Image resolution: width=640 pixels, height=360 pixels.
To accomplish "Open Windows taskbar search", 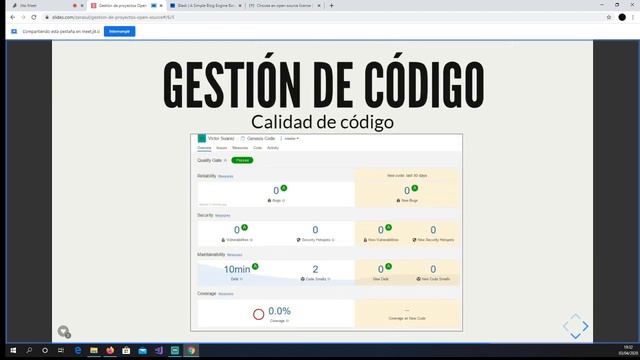I will point(29,350).
